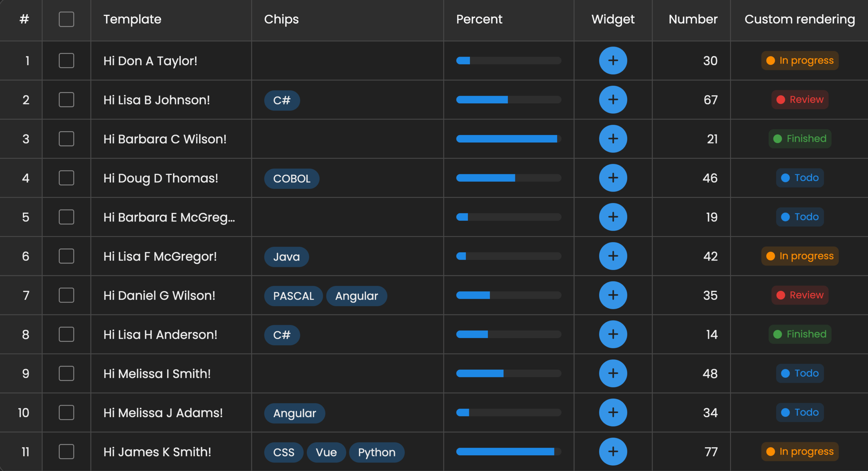868x471 pixels.
Task: Click the Number column header
Action: tap(693, 19)
